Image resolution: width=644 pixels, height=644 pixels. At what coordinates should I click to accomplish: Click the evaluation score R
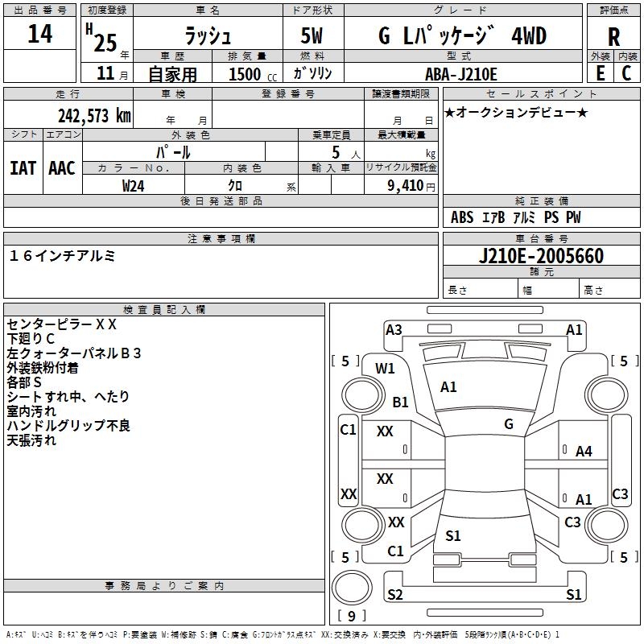coord(613,37)
